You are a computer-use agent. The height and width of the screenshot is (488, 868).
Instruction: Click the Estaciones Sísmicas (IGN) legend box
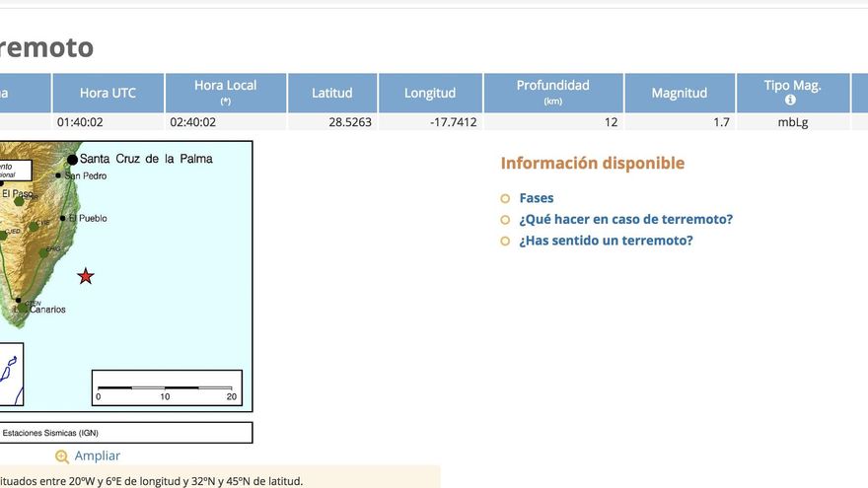pyautogui.click(x=125, y=433)
